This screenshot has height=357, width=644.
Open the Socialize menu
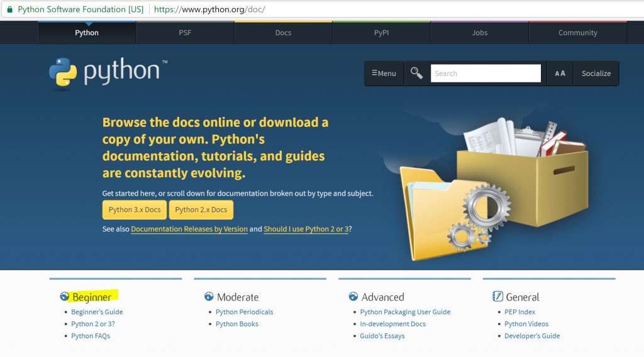click(x=596, y=74)
